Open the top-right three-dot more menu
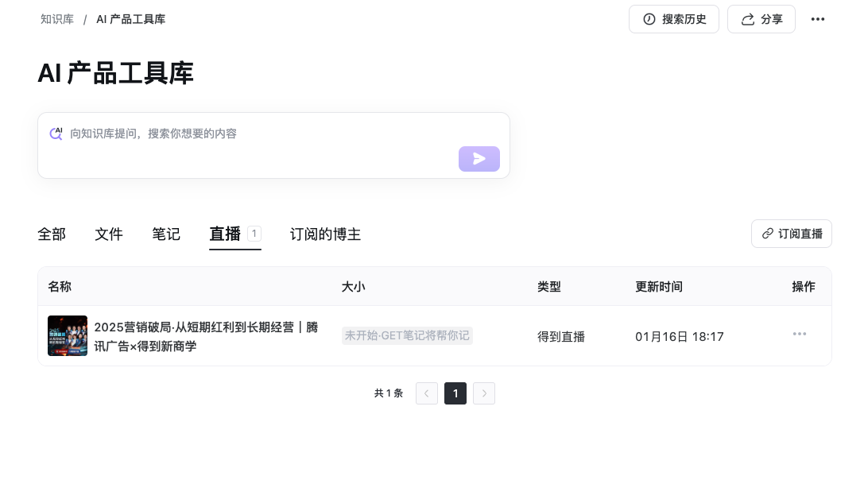Image resolution: width=868 pixels, height=480 pixels. coord(817,19)
